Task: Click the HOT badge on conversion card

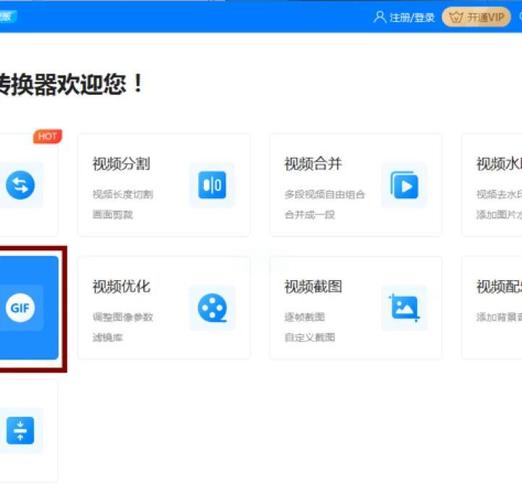Action: [47, 136]
